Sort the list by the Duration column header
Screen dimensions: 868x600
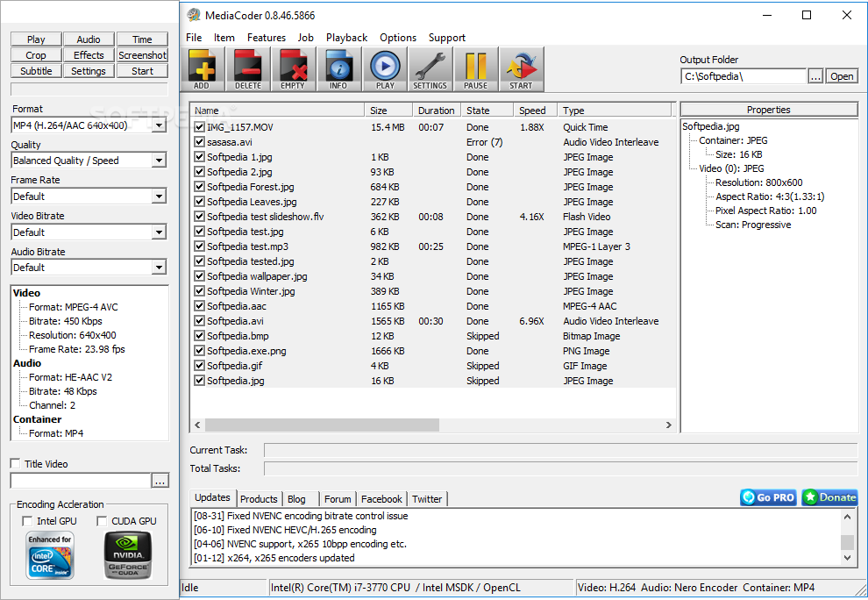click(437, 111)
